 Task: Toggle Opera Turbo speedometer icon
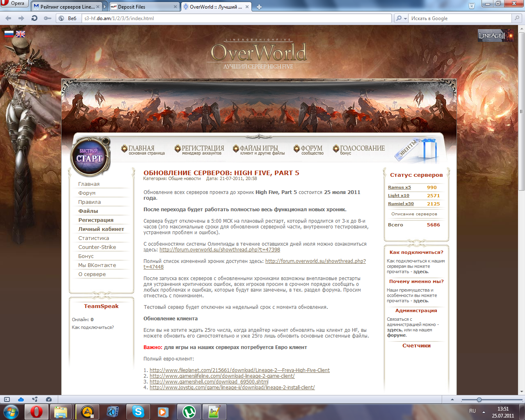point(49,399)
